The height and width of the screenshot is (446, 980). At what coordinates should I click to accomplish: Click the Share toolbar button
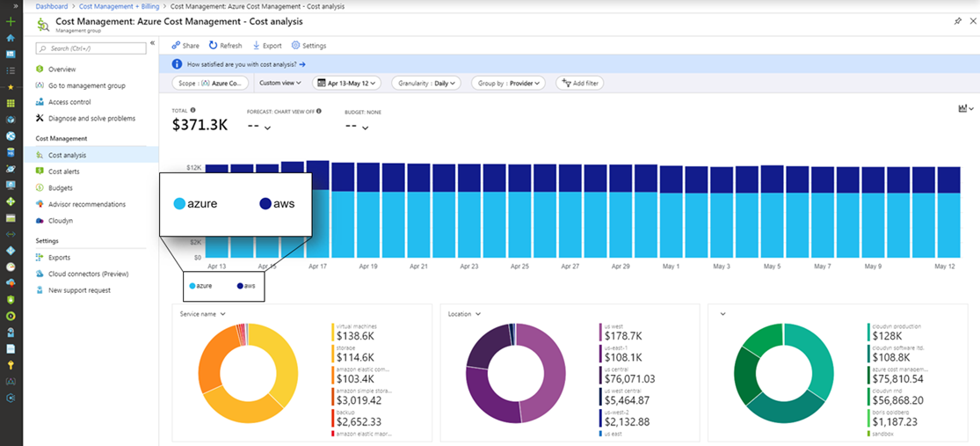[185, 46]
